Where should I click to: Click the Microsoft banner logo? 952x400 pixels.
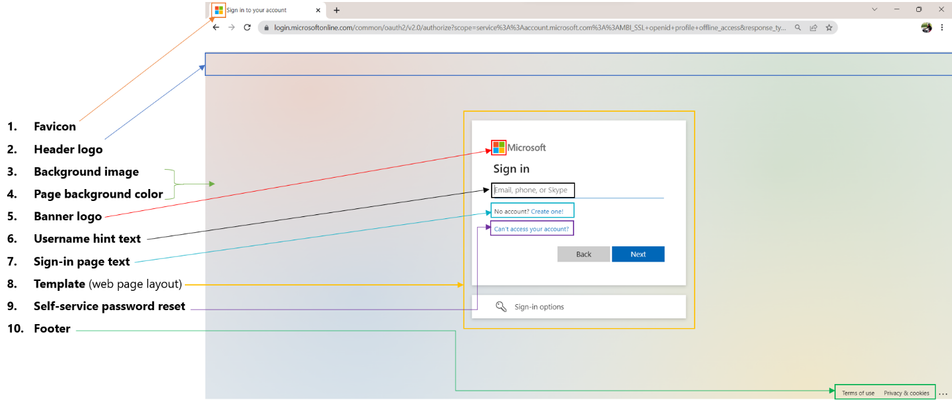point(498,147)
